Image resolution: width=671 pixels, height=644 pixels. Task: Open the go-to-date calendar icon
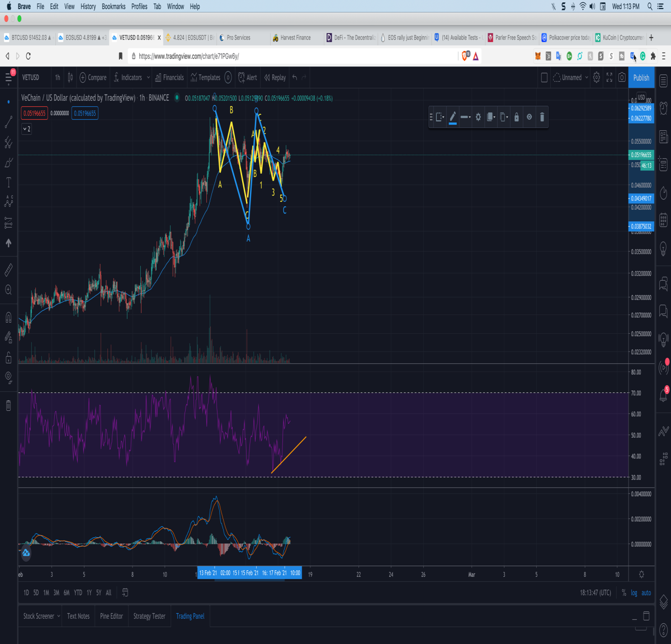[x=125, y=593]
